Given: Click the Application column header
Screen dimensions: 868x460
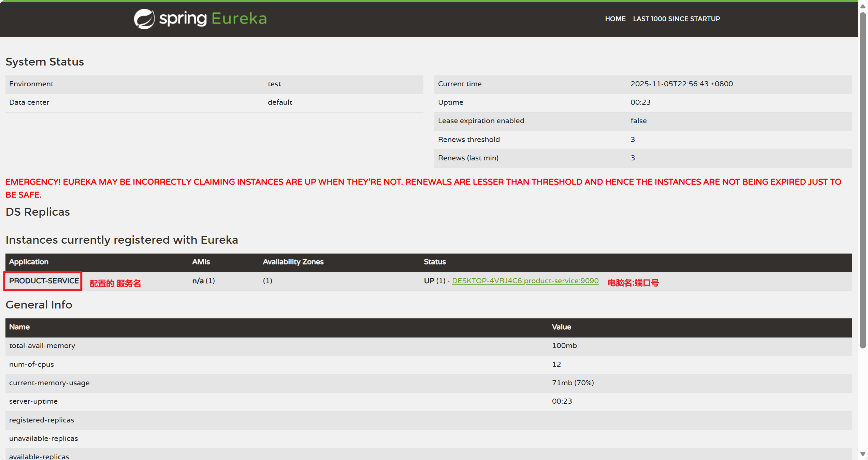Looking at the screenshot, I should pos(29,262).
